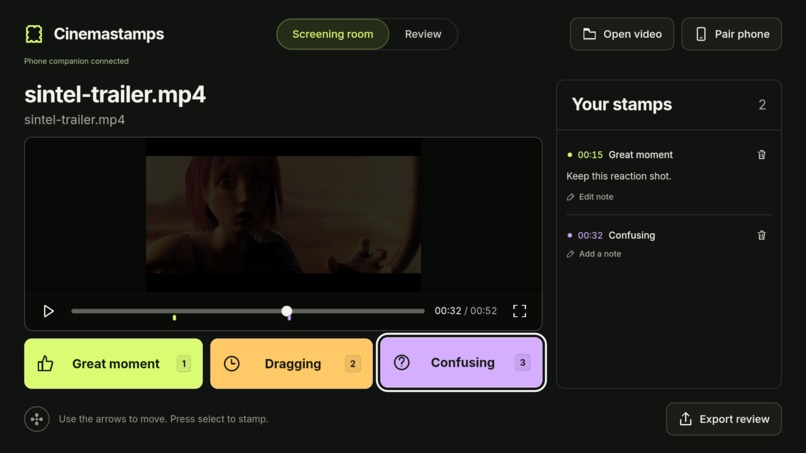This screenshot has height=453, width=806.
Task: Switch to the Review tab
Action: coord(423,34)
